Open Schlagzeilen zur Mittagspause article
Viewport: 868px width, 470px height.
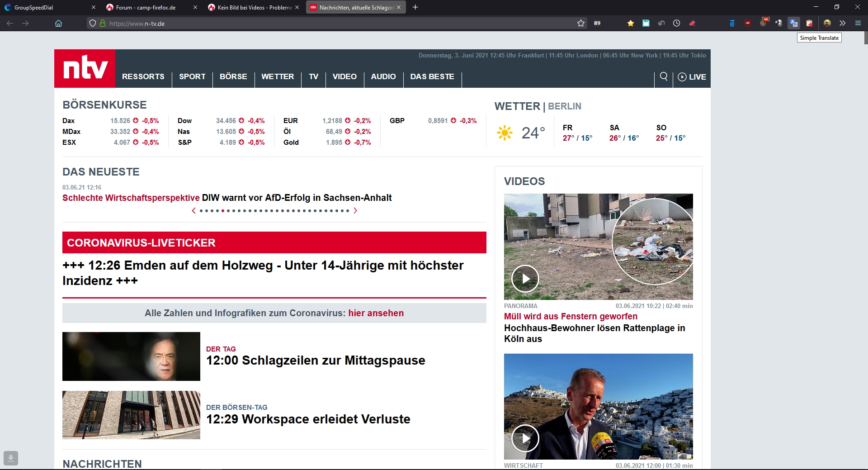pos(316,361)
